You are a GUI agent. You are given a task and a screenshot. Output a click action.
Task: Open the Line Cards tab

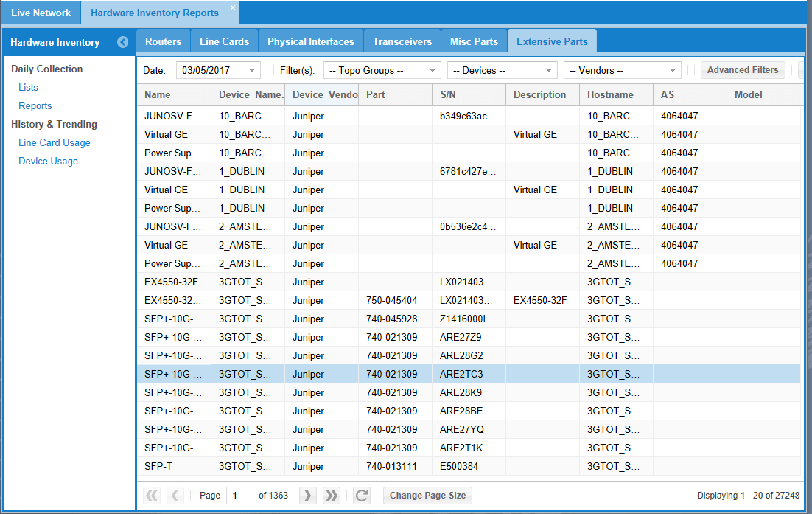click(224, 41)
